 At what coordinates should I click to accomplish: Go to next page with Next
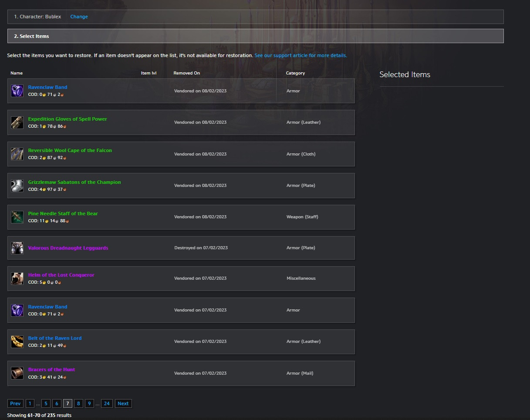[x=123, y=403]
